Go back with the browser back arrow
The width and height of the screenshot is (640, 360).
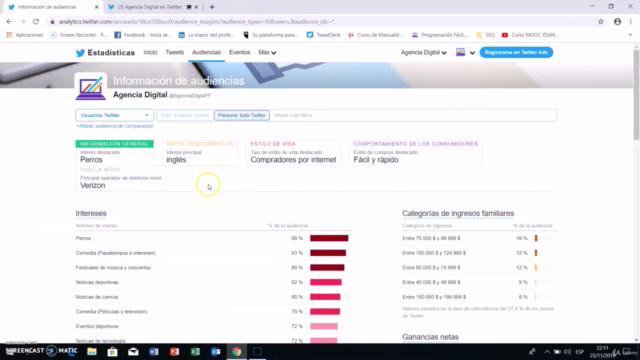[9, 22]
